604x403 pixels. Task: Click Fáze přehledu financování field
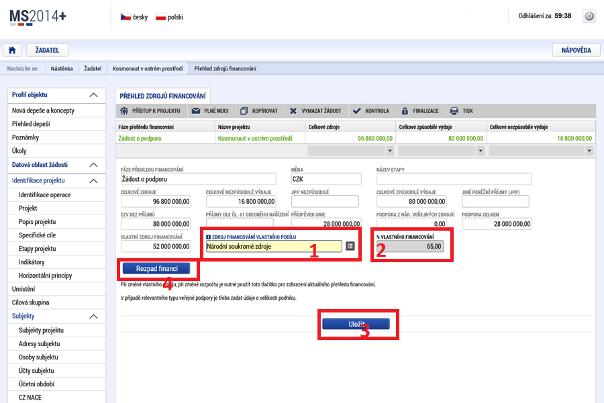pyautogui.click(x=198, y=179)
